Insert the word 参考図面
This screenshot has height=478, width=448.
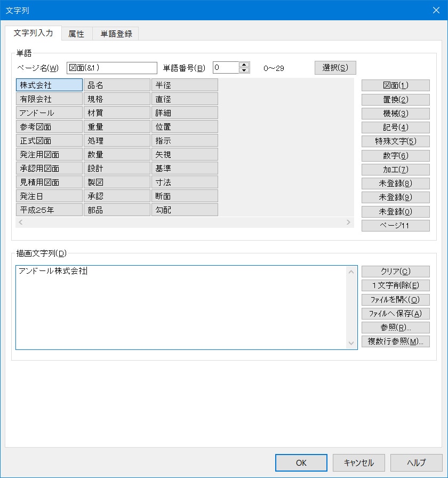[49, 127]
